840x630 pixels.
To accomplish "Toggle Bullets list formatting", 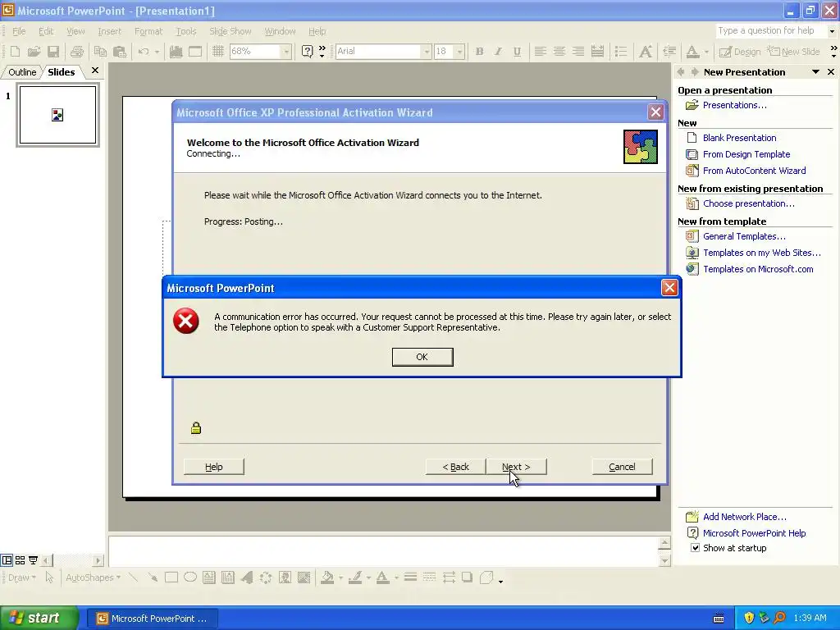I will [x=621, y=52].
